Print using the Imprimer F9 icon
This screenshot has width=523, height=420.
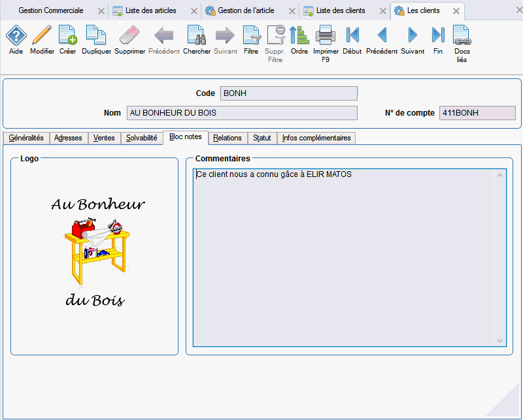326,36
